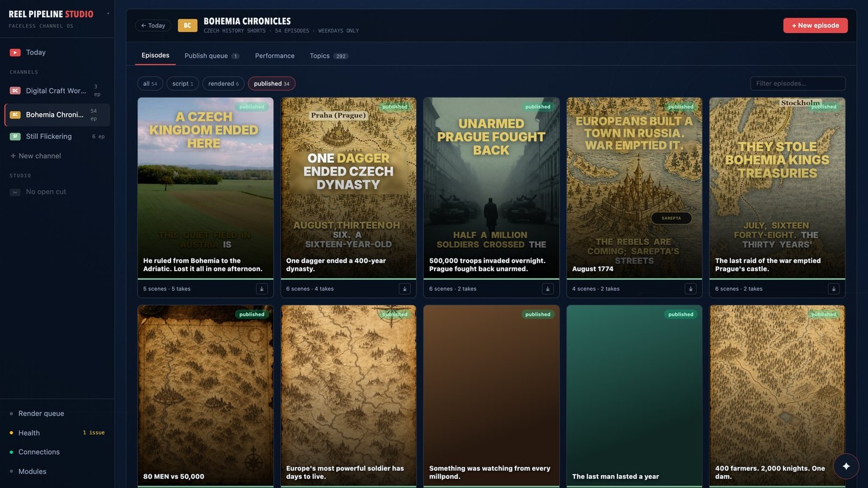Open Health with 1 issue
This screenshot has width=868, height=488.
[57, 433]
